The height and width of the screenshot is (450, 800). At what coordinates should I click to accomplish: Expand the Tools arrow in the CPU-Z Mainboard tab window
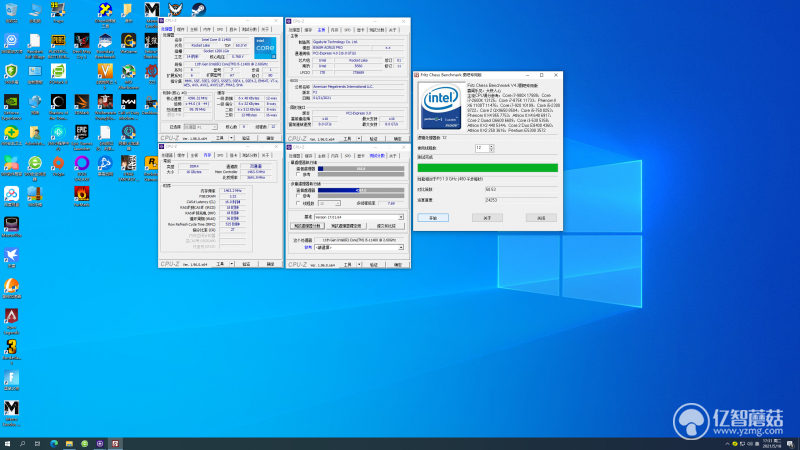coord(359,139)
